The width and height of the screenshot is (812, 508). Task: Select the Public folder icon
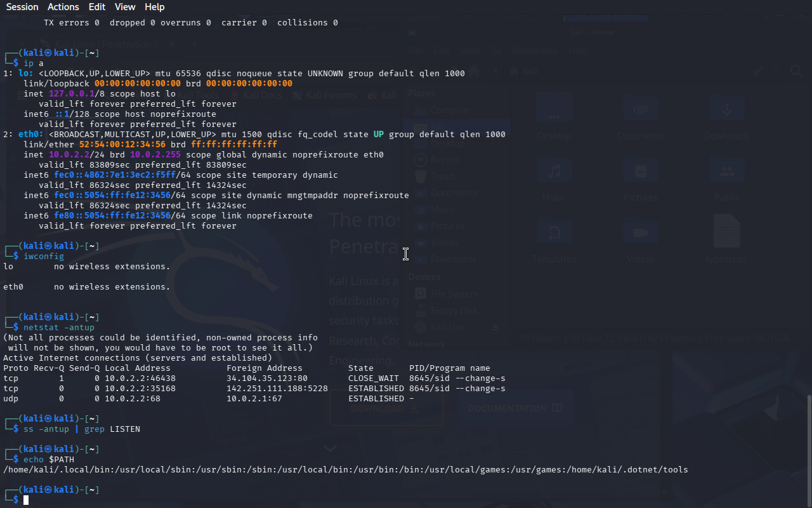click(x=726, y=173)
